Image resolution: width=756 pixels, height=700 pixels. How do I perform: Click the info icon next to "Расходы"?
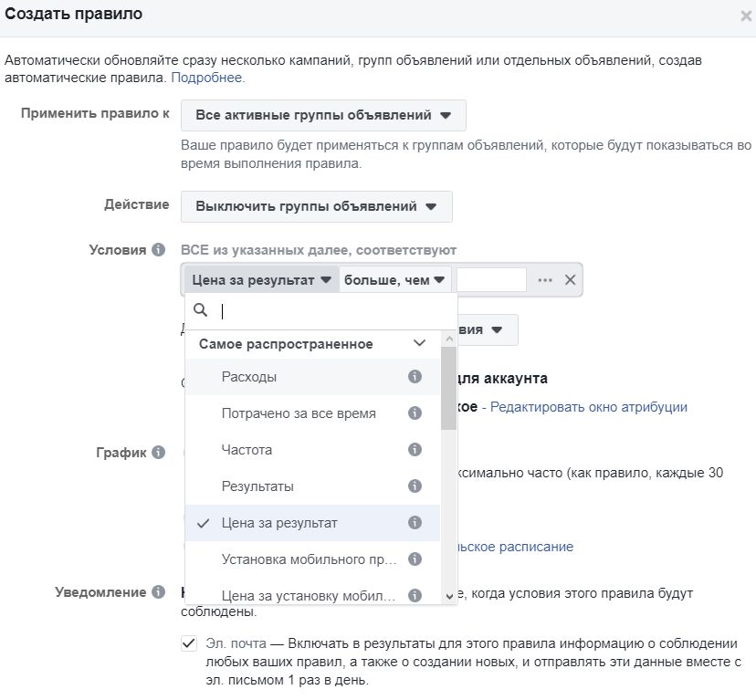[415, 376]
